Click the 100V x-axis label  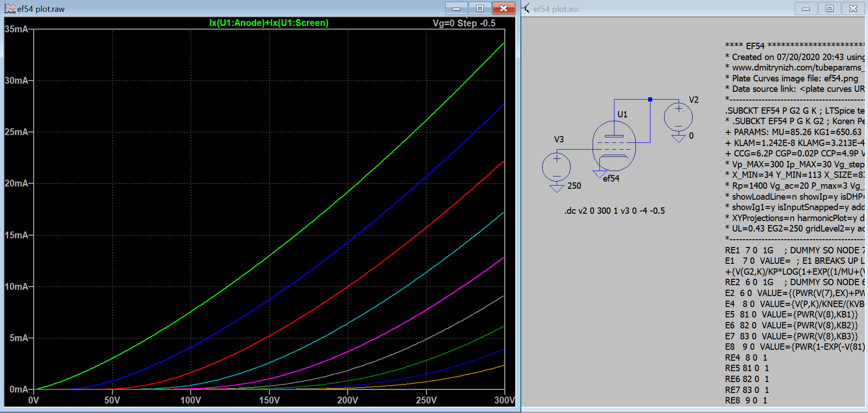coord(191,400)
